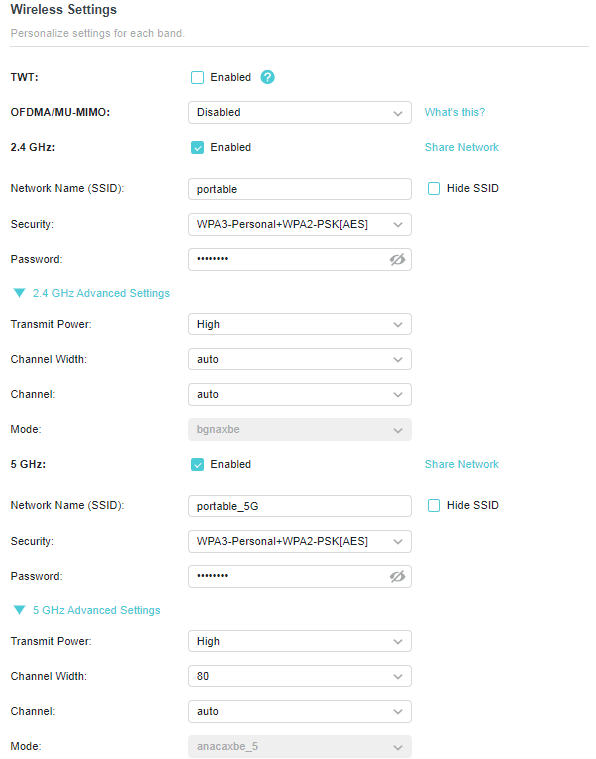Click the OFDMA/MU-MIMO label
The height and width of the screenshot is (759, 596).
tap(60, 112)
